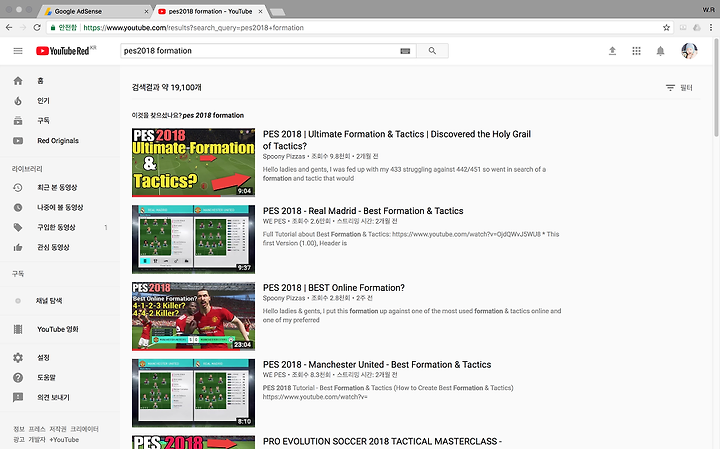Open Spoony Pizzas channel under Ultimate Formation video

click(x=284, y=157)
